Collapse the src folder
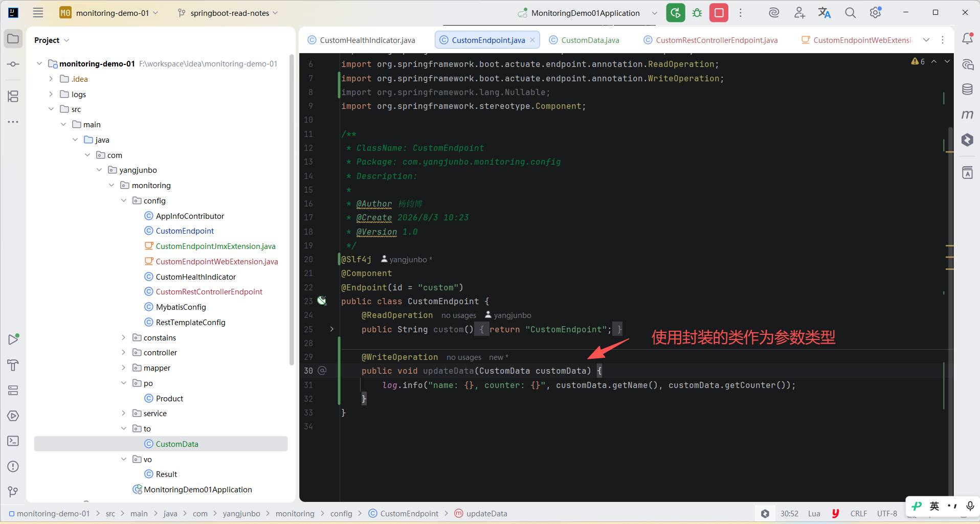The width and height of the screenshot is (980, 524). point(51,109)
